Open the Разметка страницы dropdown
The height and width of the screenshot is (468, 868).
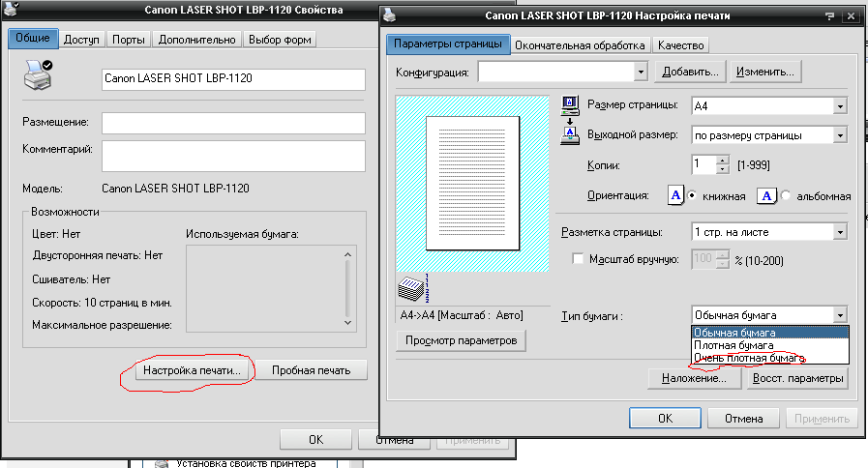[x=840, y=232]
